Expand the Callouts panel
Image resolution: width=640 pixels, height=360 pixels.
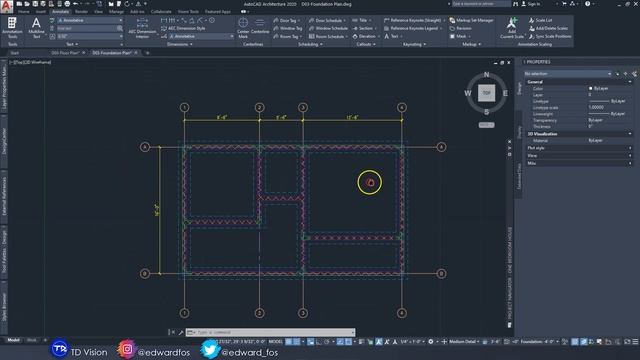pyautogui.click(x=366, y=44)
